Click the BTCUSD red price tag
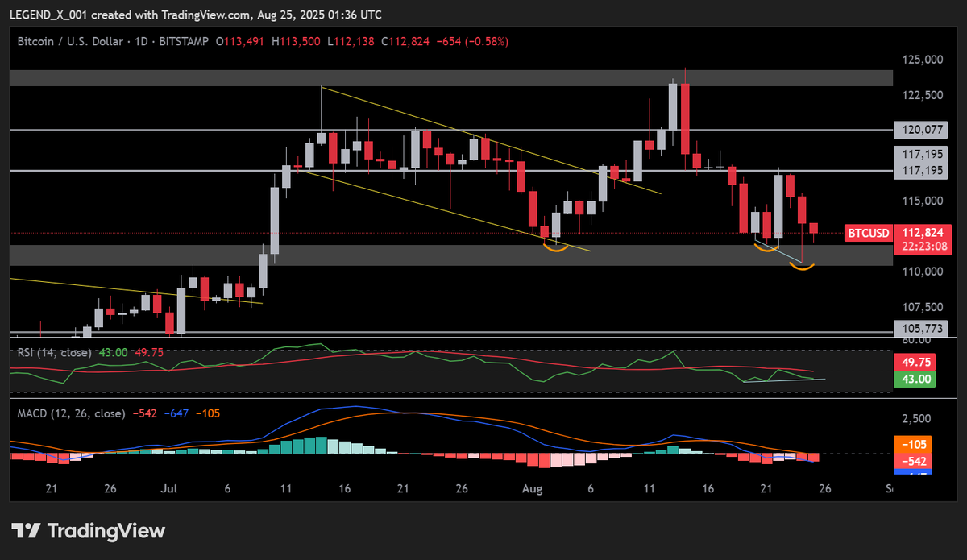The height and width of the screenshot is (560, 967). click(x=868, y=233)
